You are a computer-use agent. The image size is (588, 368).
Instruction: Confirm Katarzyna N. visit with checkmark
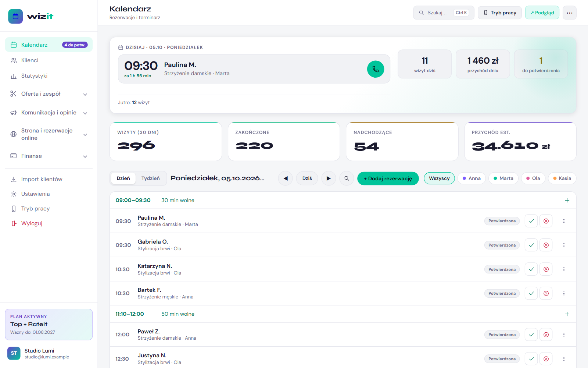click(x=531, y=269)
